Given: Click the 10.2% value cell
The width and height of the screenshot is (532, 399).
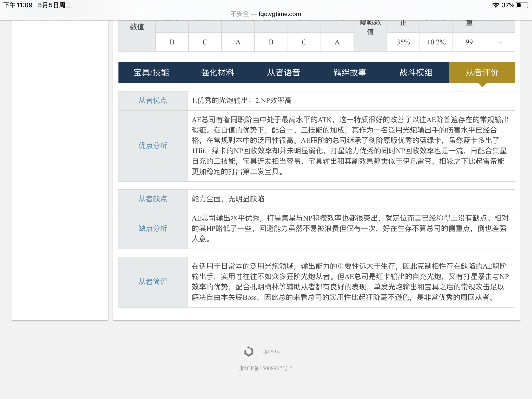Looking at the screenshot, I should 436,42.
